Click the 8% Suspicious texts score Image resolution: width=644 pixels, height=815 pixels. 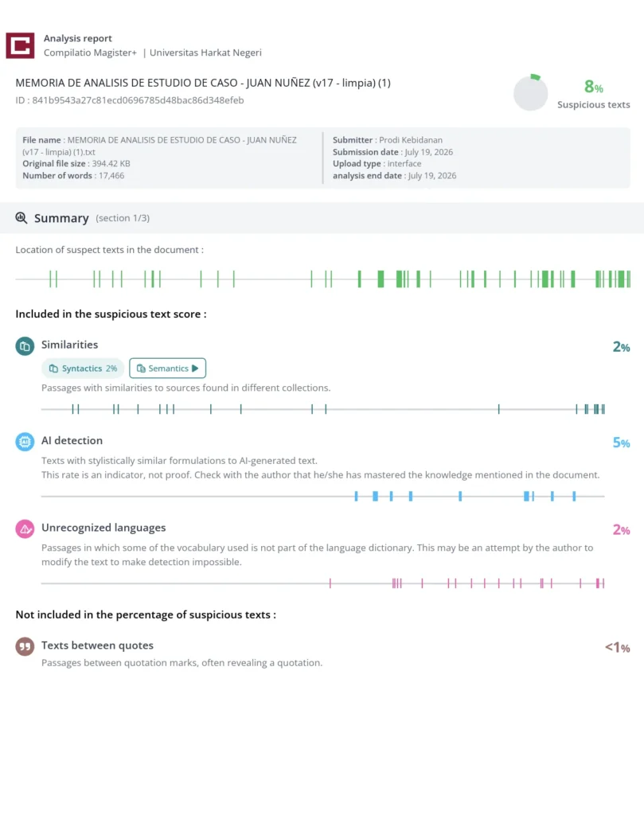click(594, 86)
